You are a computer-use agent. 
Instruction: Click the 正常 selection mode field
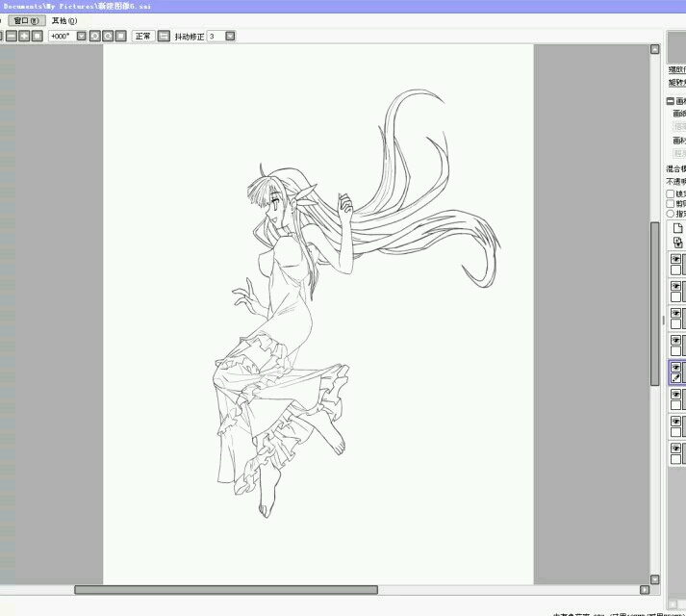142,36
